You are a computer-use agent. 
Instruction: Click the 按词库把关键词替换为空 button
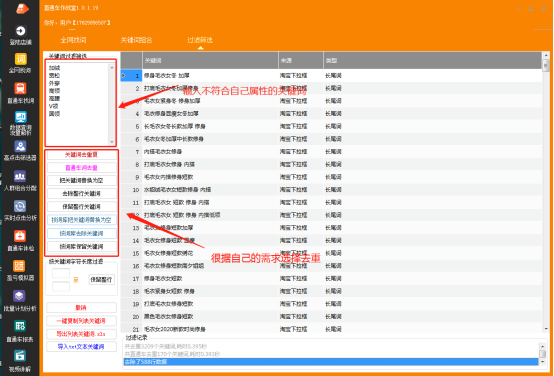(x=81, y=220)
